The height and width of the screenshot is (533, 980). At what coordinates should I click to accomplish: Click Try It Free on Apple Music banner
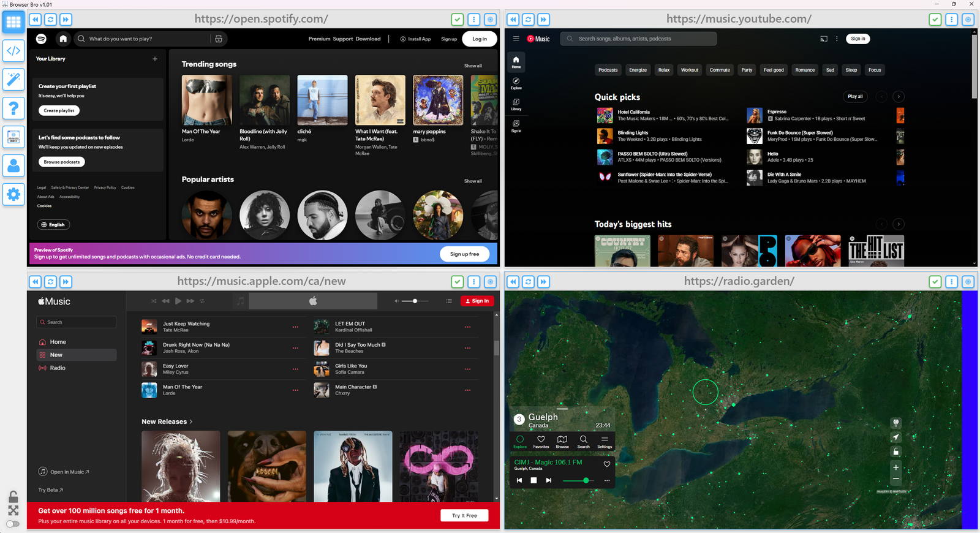click(464, 516)
